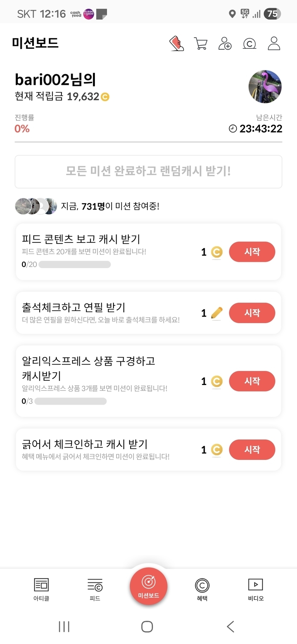Tap the red sneaker icon in header
Screen dimensions: 297x644
click(177, 44)
